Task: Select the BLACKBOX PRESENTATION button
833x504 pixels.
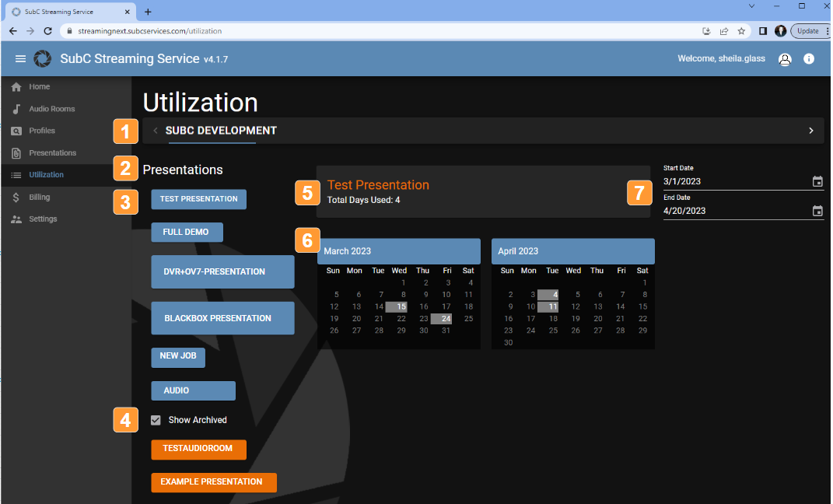Action: 222,318
